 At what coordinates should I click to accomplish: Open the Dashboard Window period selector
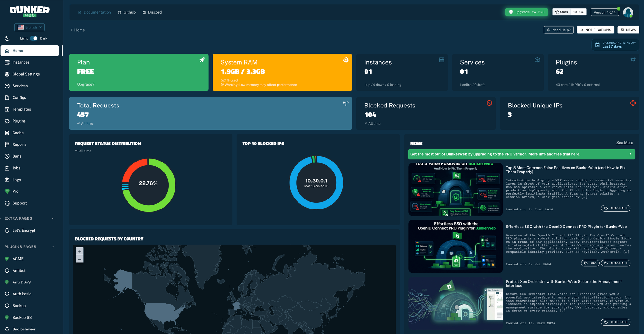pos(615,45)
